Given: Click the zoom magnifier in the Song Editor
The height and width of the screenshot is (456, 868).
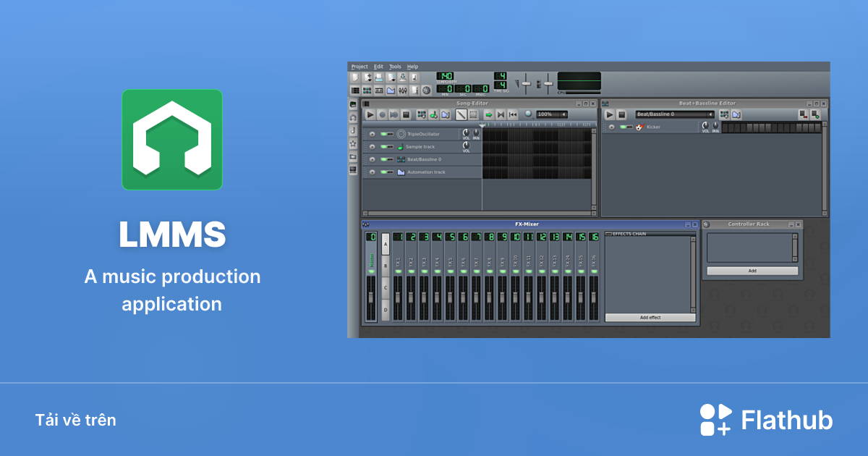Looking at the screenshot, I should tap(528, 114).
